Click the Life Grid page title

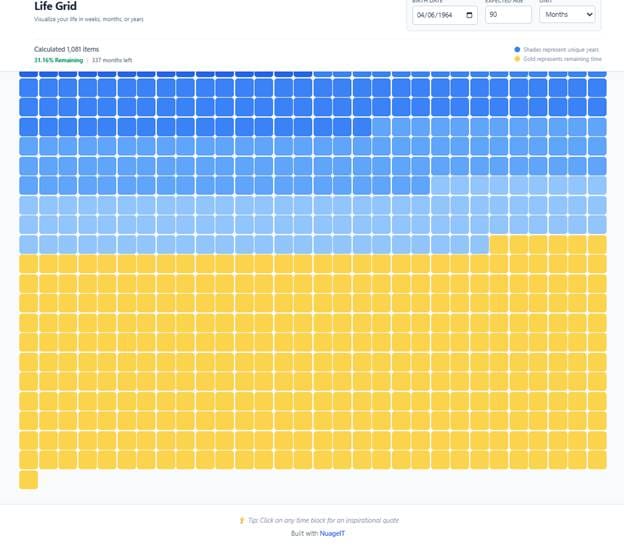pyautogui.click(x=56, y=7)
